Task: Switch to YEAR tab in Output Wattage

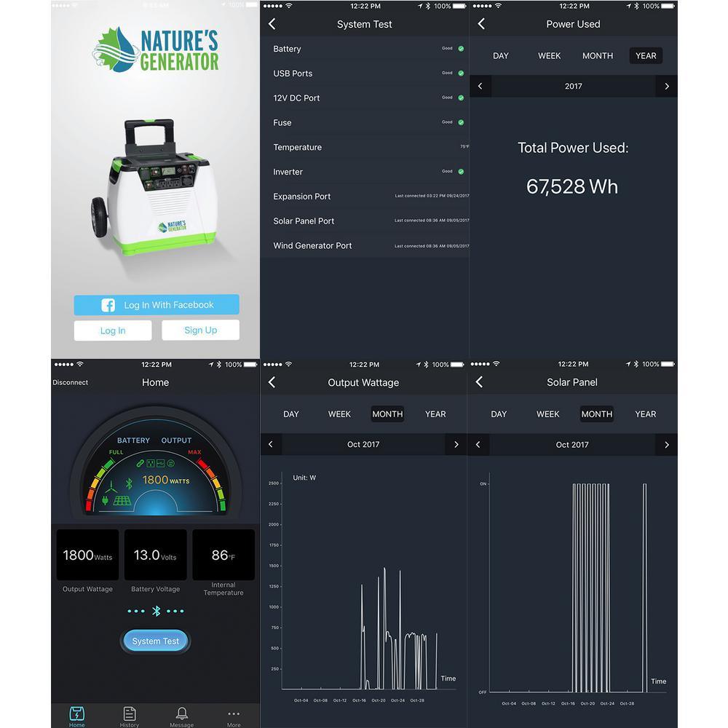Action: [x=435, y=414]
